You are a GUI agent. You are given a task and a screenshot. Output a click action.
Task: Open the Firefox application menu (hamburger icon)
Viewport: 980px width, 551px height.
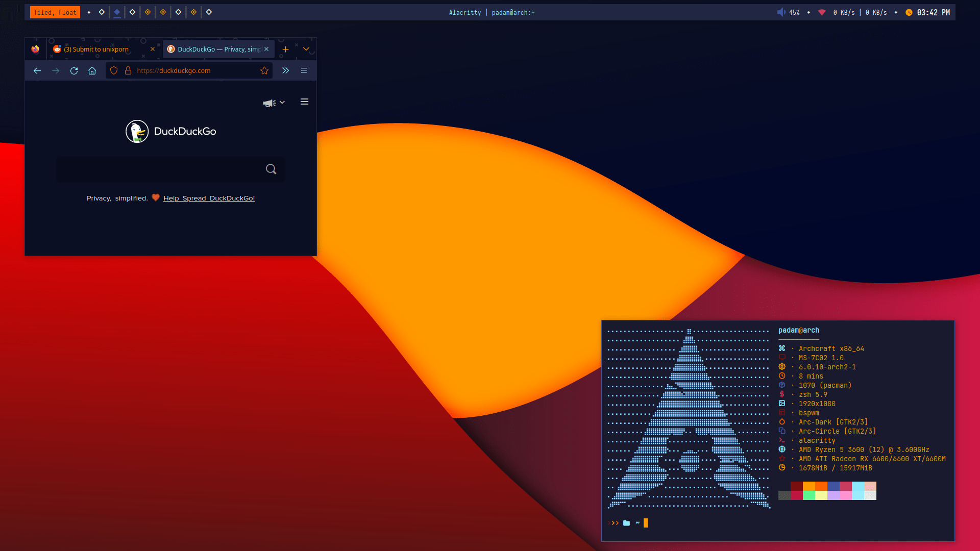pos(304,70)
